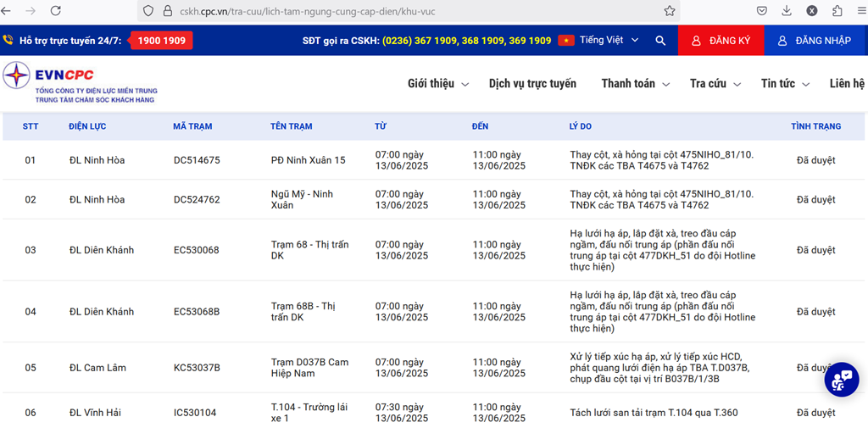Expand the Tra cứu menu
Image resolution: width=868 pixels, height=428 pixels.
715,84
